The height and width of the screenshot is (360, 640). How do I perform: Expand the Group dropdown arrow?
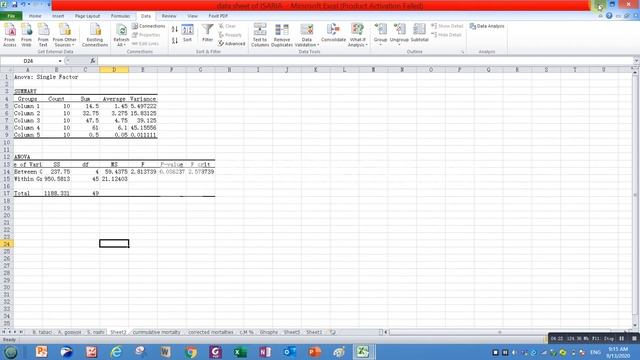click(380, 44)
